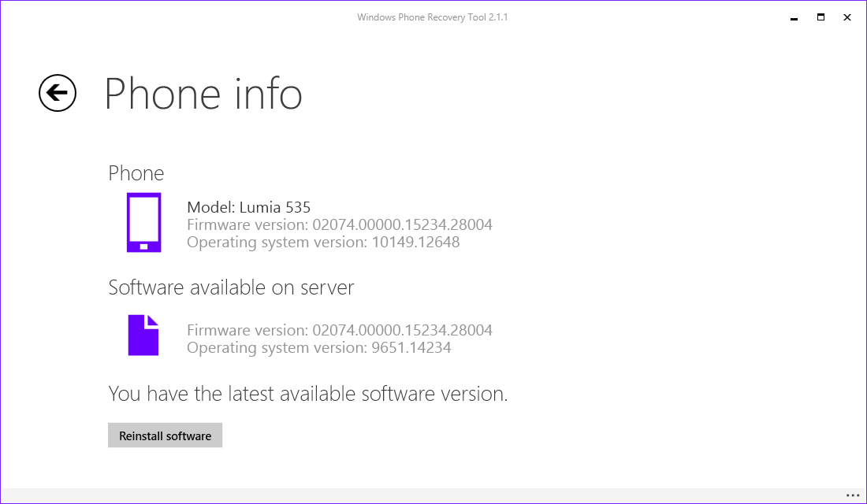Select the Software available on server heading
This screenshot has width=867, height=504.
pos(231,287)
